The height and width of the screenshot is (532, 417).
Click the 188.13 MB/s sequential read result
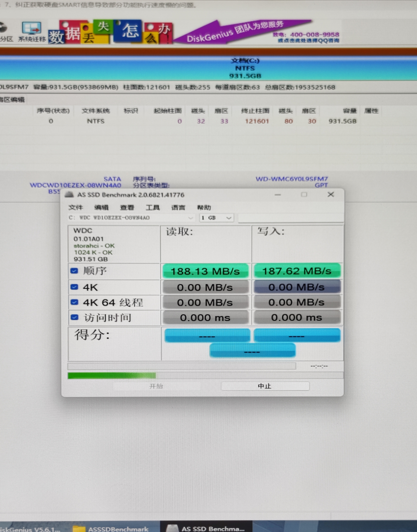click(x=205, y=271)
